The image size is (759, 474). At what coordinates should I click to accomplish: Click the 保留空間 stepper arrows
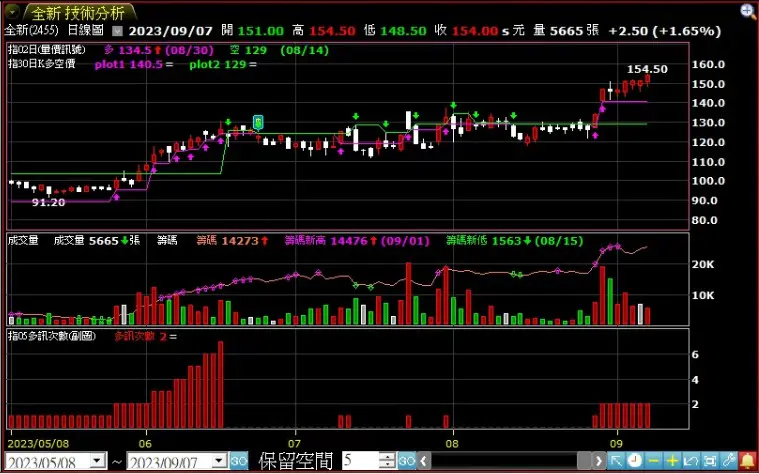pos(387,460)
